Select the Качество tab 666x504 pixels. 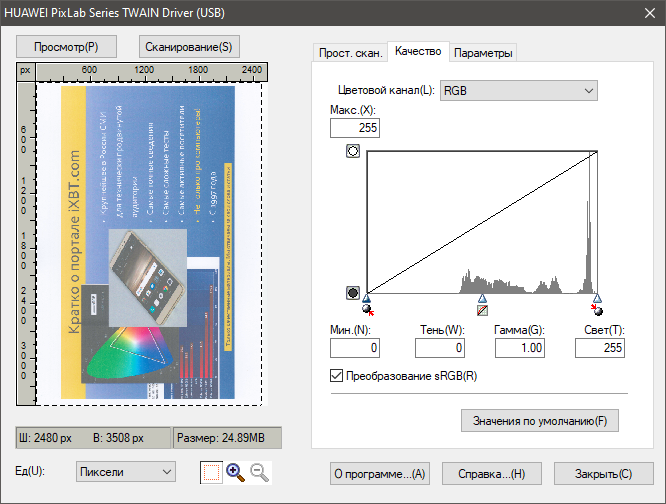tap(418, 51)
